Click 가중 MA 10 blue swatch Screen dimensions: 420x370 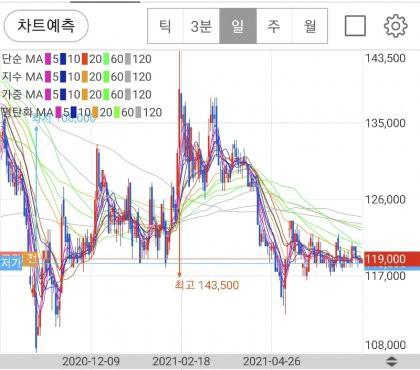pyautogui.click(x=63, y=94)
